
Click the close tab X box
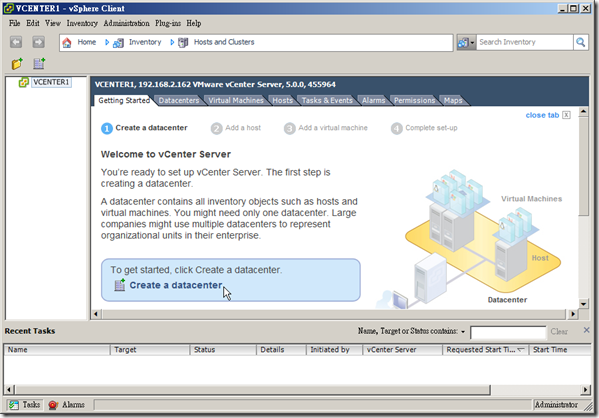(567, 115)
